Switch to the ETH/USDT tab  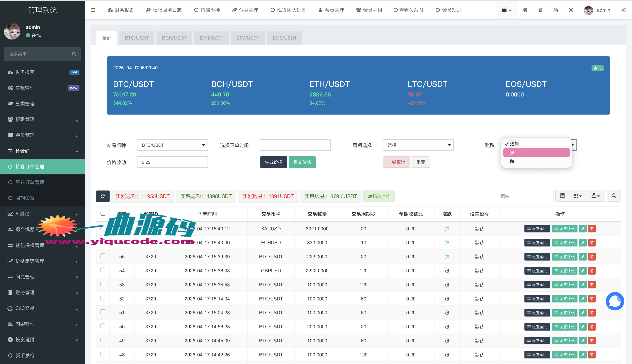[212, 38]
